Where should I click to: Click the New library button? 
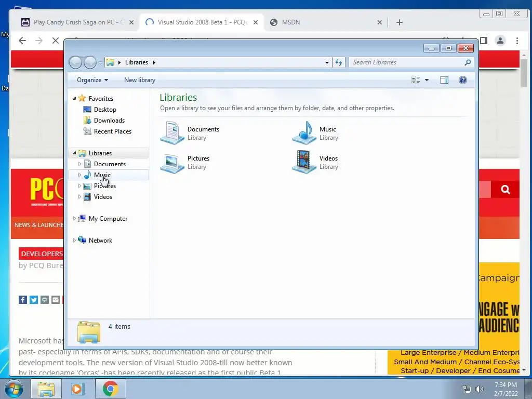[139, 80]
